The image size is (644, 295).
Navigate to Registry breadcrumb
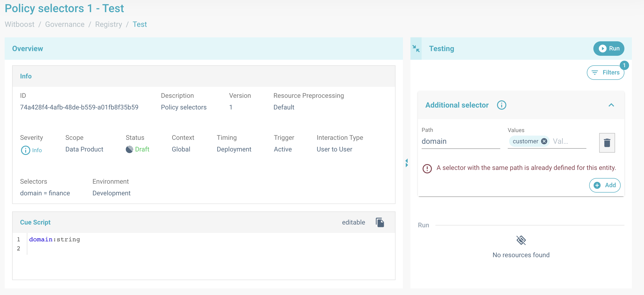point(108,24)
